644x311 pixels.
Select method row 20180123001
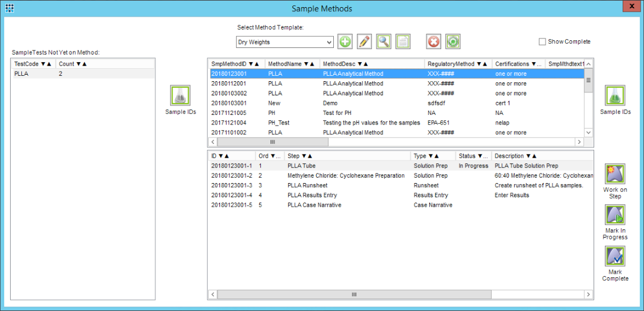click(396, 74)
